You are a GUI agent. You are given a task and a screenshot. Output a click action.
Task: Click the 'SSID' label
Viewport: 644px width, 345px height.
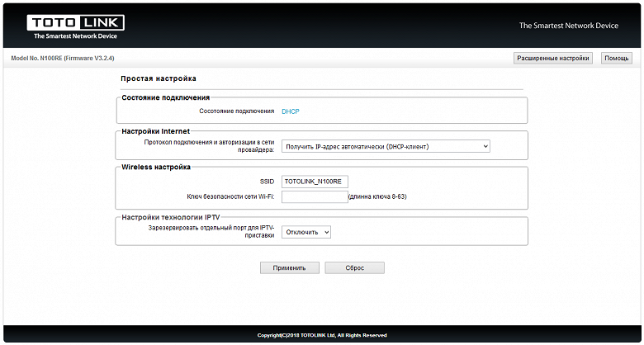tap(267, 182)
